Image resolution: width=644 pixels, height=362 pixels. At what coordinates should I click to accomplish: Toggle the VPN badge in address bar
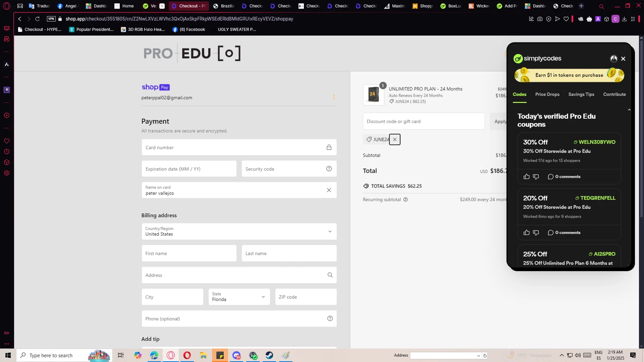click(51, 19)
